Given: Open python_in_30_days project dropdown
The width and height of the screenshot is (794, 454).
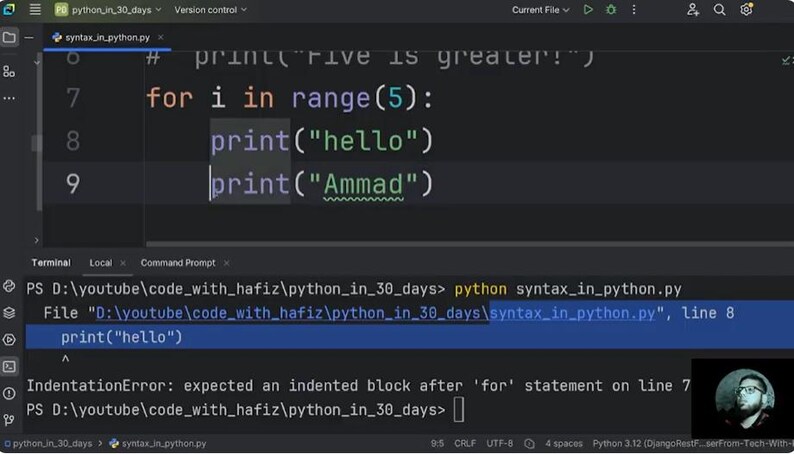Looking at the screenshot, I should point(108,10).
